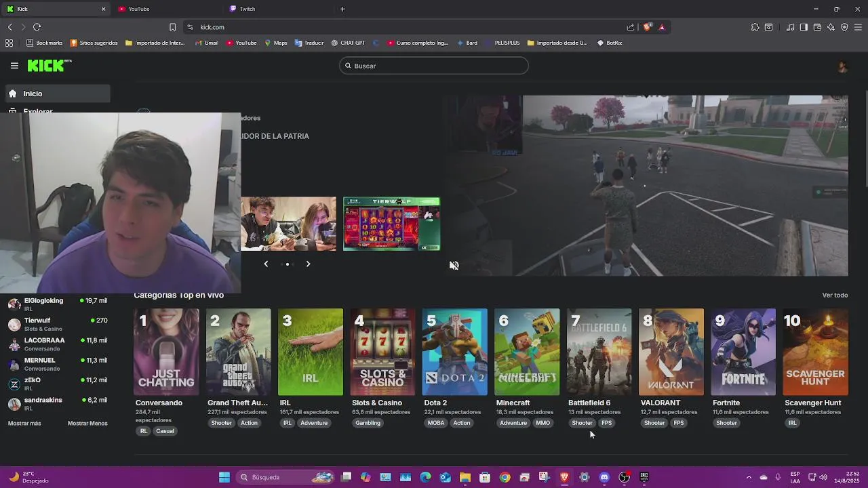Click the MMO tag under Minecraft

tap(543, 423)
